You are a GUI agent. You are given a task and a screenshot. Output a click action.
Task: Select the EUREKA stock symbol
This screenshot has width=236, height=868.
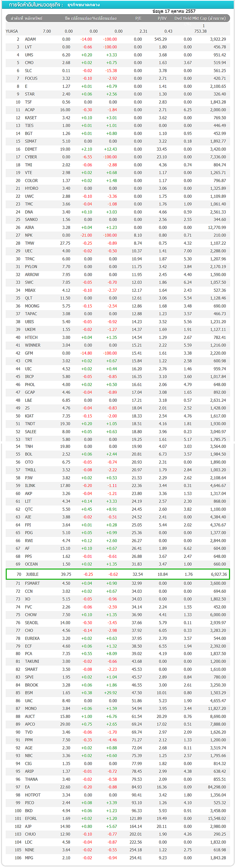tap(32, 638)
